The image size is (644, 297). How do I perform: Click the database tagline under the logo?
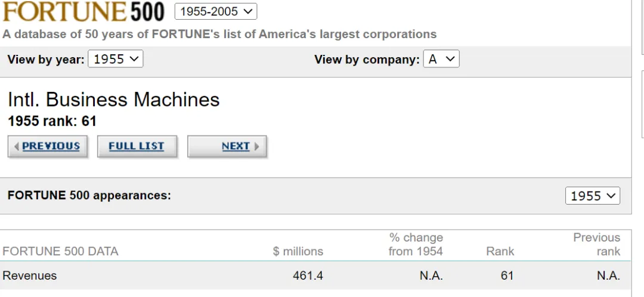pyautogui.click(x=219, y=34)
